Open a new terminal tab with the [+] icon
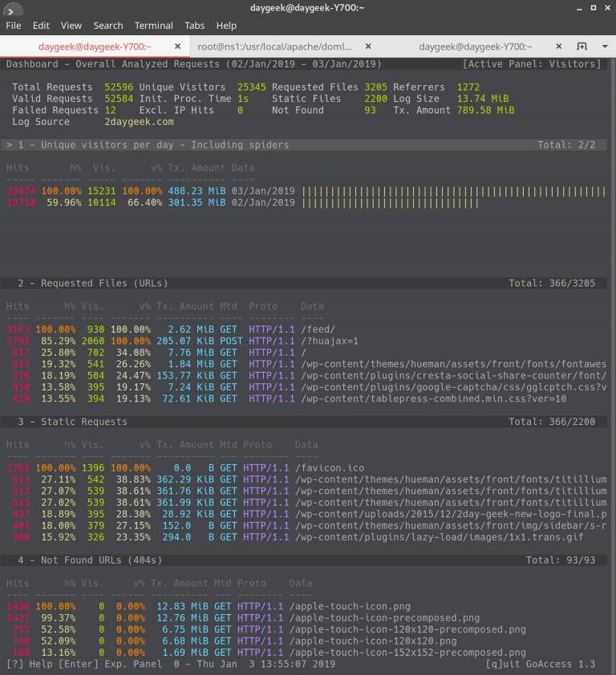 [582, 46]
